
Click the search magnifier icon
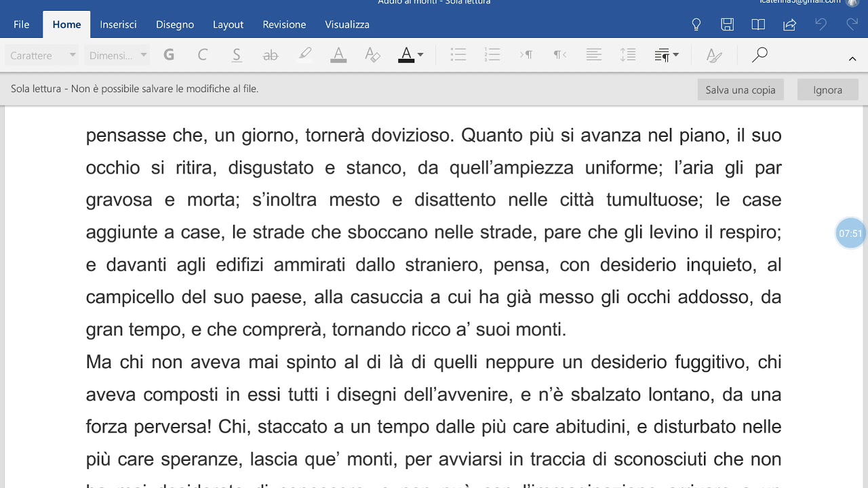pos(759,55)
